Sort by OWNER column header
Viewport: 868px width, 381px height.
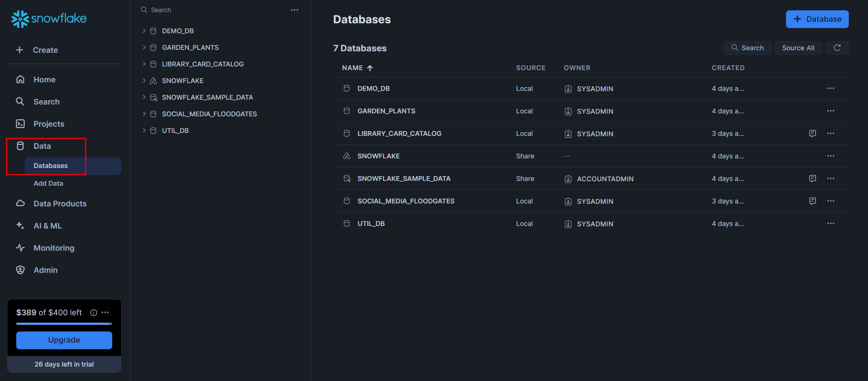tap(577, 68)
